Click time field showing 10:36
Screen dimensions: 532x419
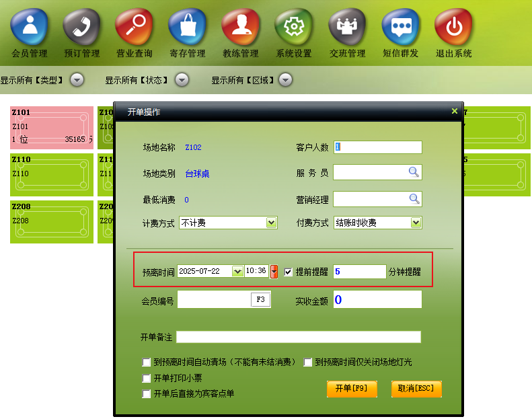[x=256, y=271]
